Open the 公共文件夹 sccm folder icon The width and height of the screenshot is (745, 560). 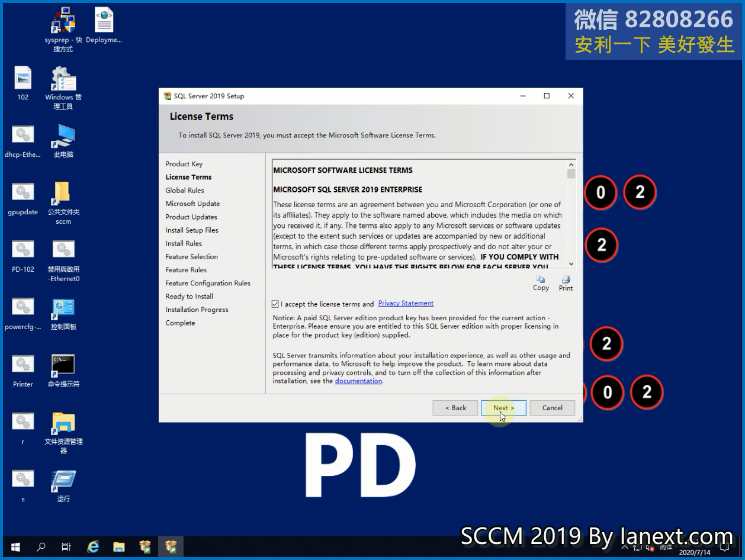pyautogui.click(x=63, y=203)
